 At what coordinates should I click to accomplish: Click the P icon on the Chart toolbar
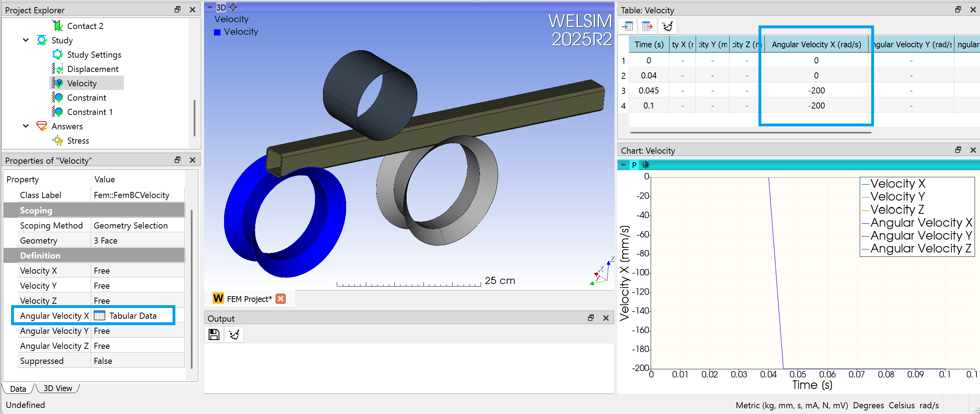click(x=635, y=165)
